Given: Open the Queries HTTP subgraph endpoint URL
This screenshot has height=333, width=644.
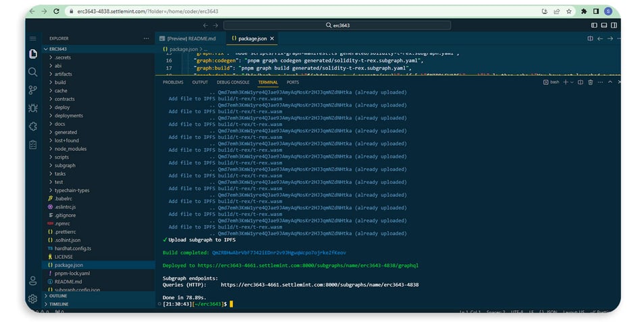Looking at the screenshot, I should pyautogui.click(x=319, y=284).
